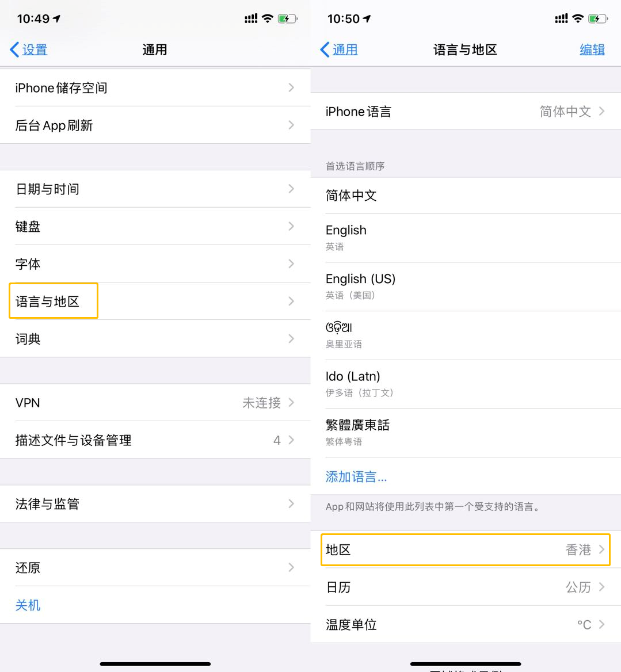Tap chevron on VPN row

[291, 402]
